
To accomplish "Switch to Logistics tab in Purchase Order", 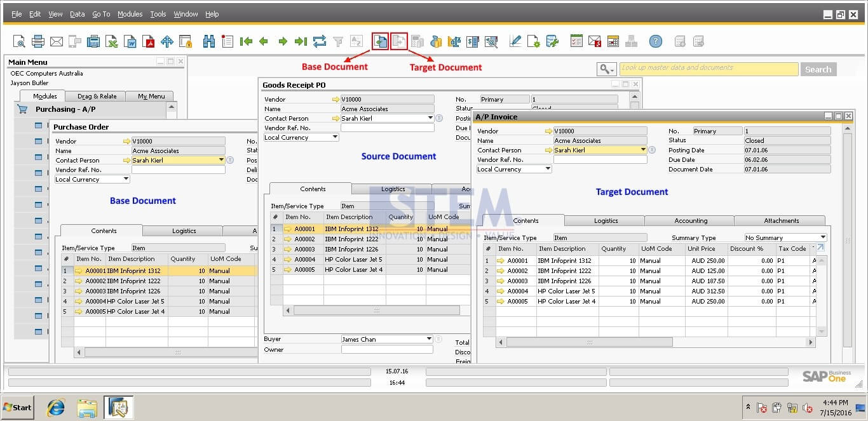I will [184, 231].
